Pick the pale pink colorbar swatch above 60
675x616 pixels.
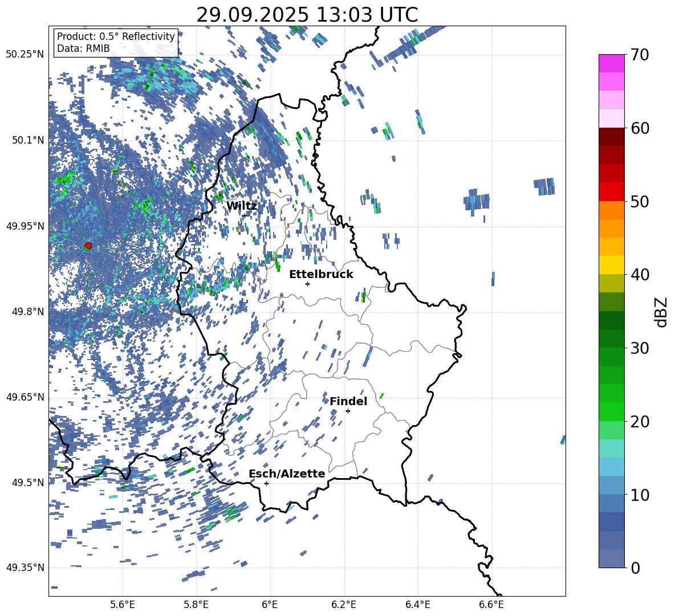tap(611, 119)
